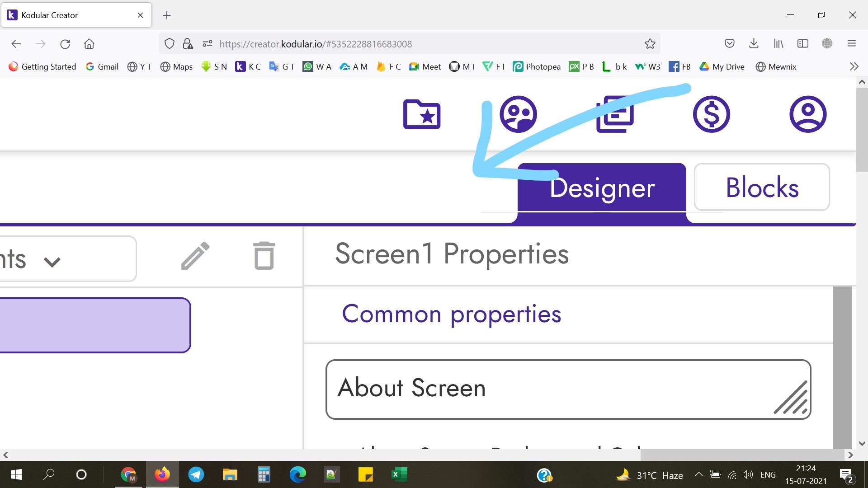
Task: Close the Kodular Creator tab
Action: pyautogui.click(x=140, y=15)
